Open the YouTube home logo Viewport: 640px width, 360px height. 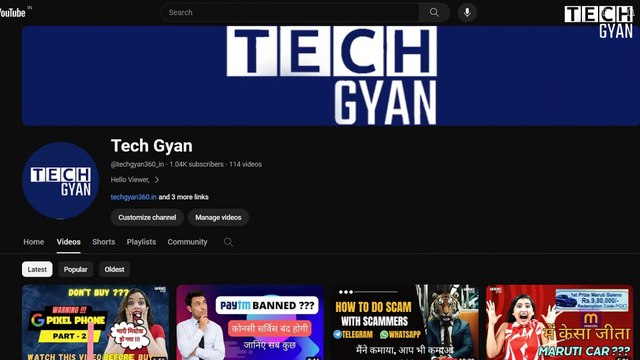click(x=13, y=13)
